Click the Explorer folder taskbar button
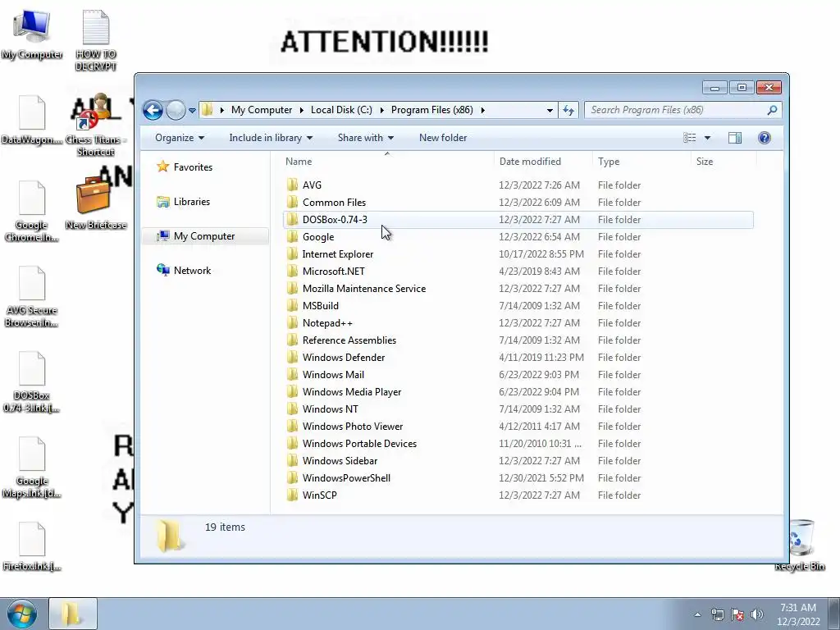Image resolution: width=840 pixels, height=630 pixels. pyautogui.click(x=73, y=614)
